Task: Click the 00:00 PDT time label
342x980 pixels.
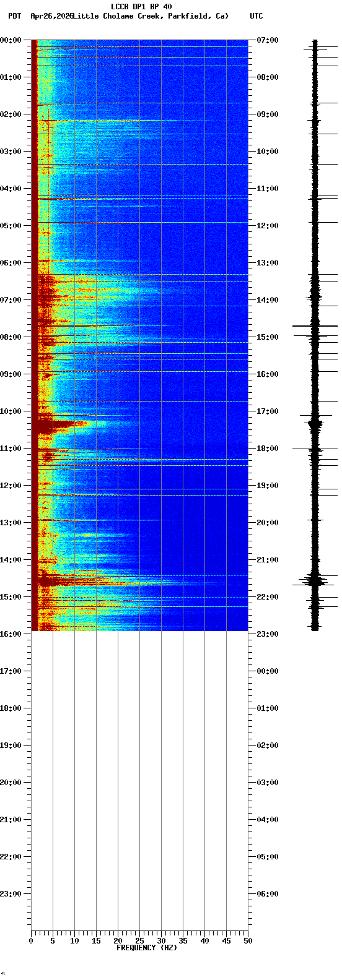Action: click(x=11, y=40)
